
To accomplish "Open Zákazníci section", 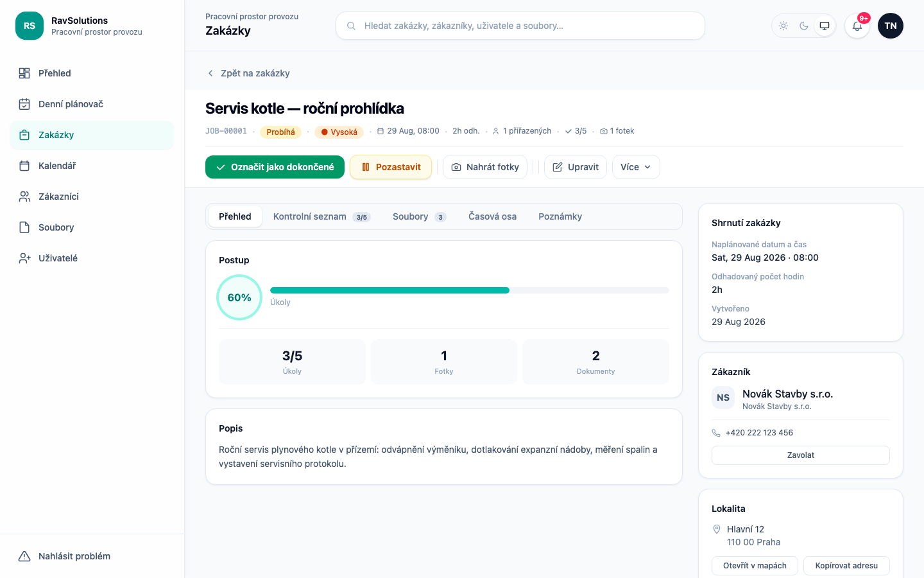I will coord(92,197).
